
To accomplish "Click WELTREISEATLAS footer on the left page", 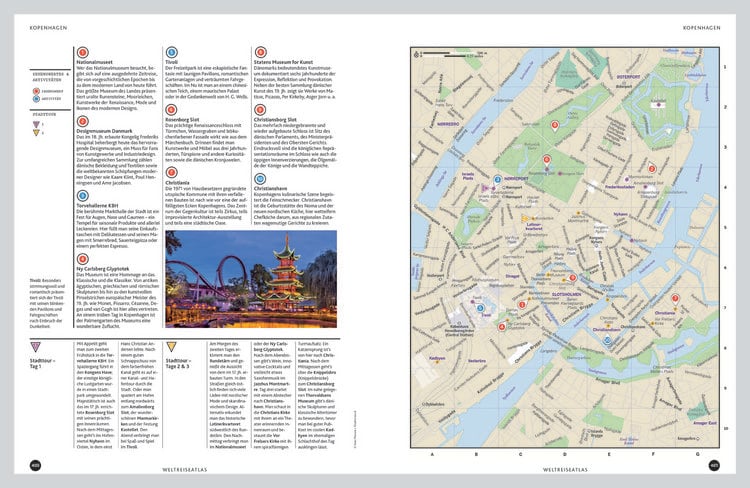I will point(185,470).
